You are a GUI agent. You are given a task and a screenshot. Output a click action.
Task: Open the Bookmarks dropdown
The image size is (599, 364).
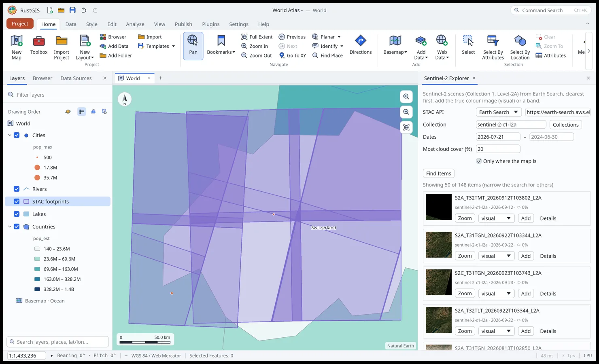pyautogui.click(x=221, y=45)
